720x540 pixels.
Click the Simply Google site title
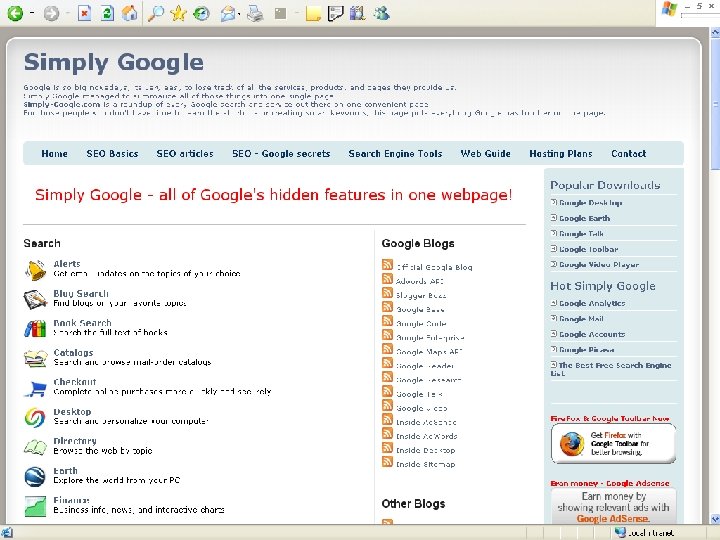pos(113,63)
